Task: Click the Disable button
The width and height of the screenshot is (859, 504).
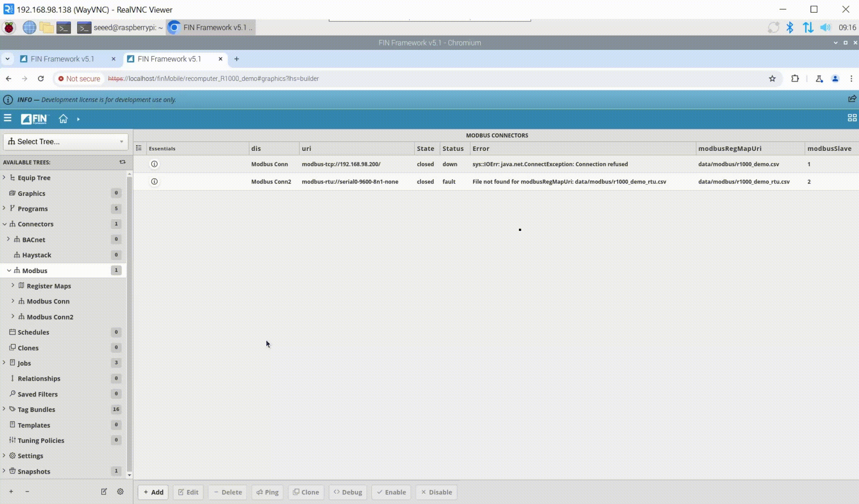Action: click(437, 492)
